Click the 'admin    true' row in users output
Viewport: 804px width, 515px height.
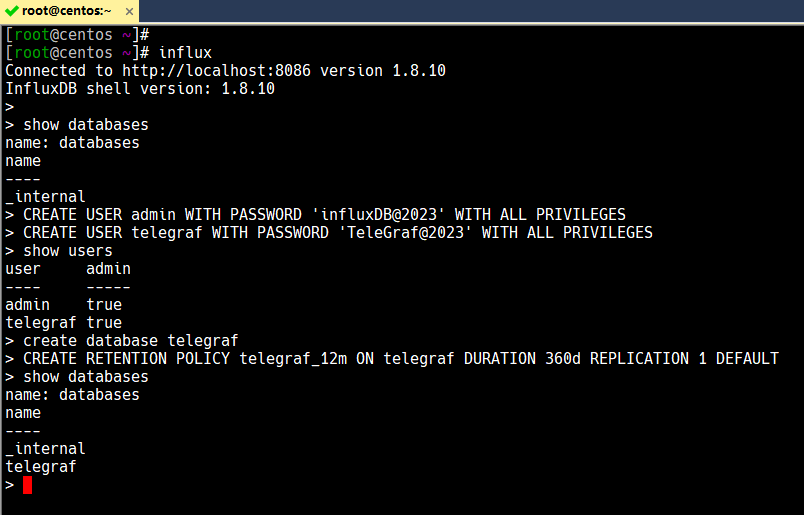click(x=63, y=305)
